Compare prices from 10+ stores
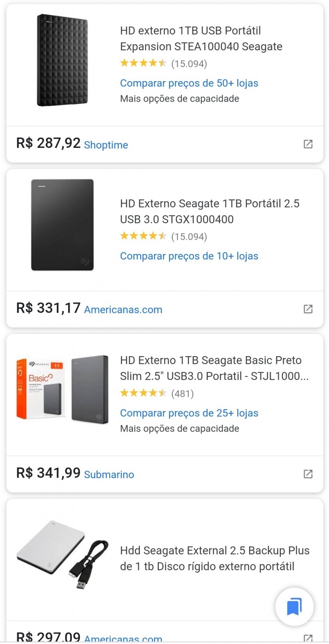 (189, 256)
